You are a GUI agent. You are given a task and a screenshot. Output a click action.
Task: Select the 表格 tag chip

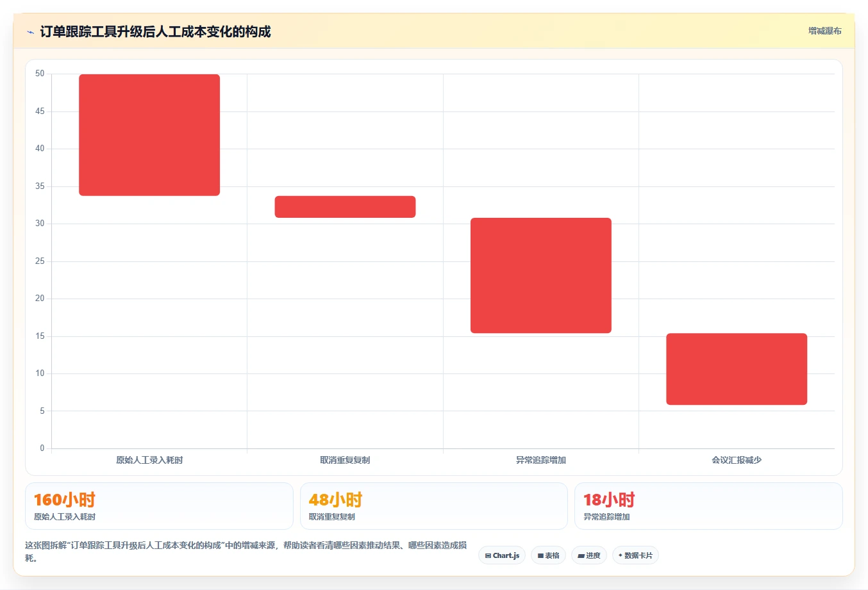point(548,555)
